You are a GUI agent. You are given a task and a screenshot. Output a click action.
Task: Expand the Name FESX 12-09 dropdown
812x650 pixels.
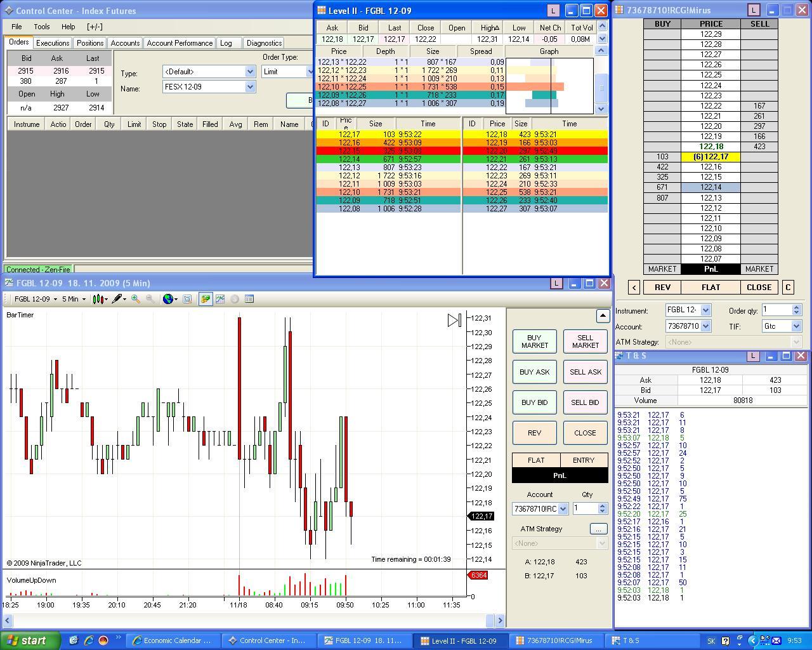250,87
